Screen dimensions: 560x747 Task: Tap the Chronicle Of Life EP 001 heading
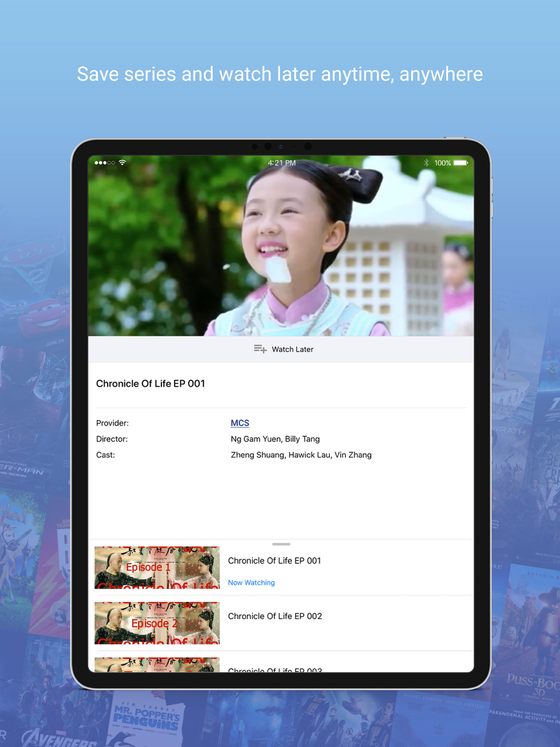point(151,384)
